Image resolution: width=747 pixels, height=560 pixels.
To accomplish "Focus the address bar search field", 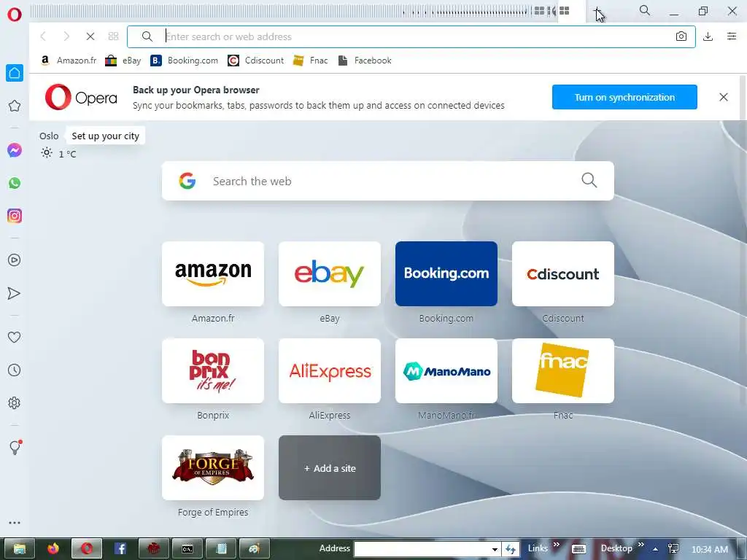I will point(411,36).
